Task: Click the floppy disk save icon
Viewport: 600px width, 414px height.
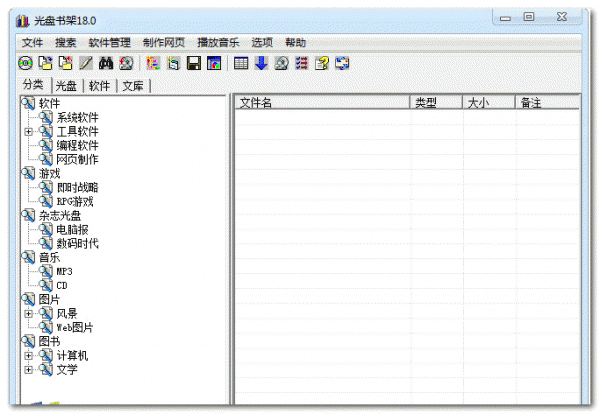Action: pos(194,64)
